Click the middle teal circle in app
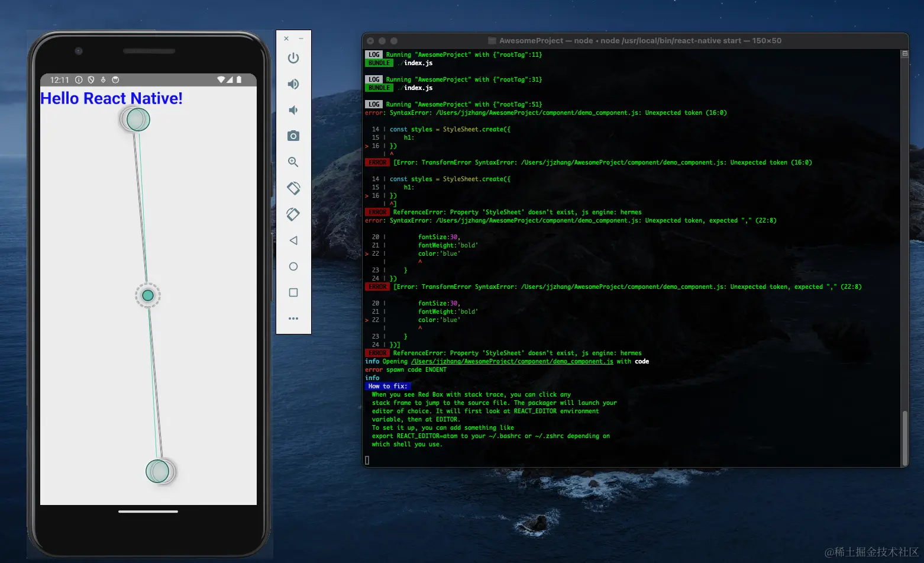 (x=148, y=295)
